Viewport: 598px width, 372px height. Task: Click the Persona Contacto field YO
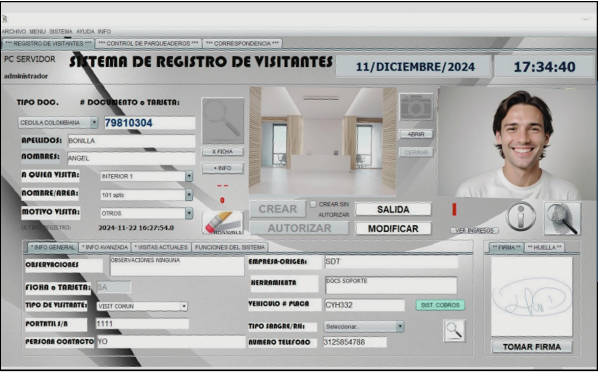click(x=171, y=341)
